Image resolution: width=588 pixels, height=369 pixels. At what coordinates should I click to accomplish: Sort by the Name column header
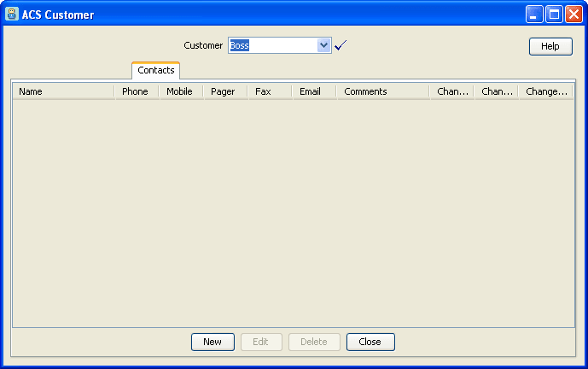63,91
